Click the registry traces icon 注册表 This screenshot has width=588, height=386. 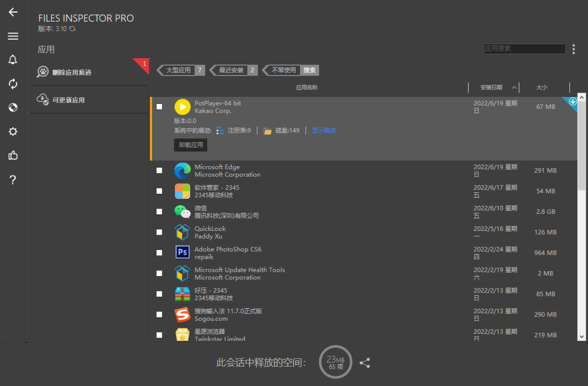[220, 131]
